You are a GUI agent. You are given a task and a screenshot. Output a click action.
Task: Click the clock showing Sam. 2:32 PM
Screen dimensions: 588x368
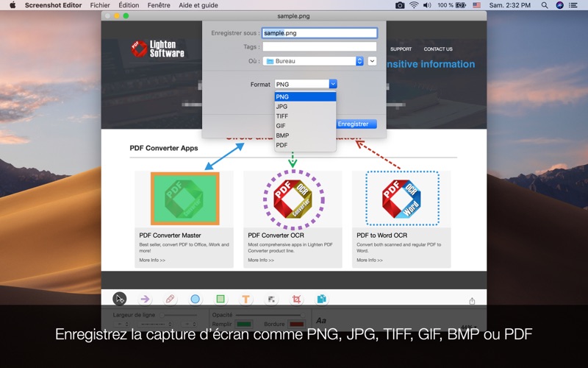tap(509, 5)
